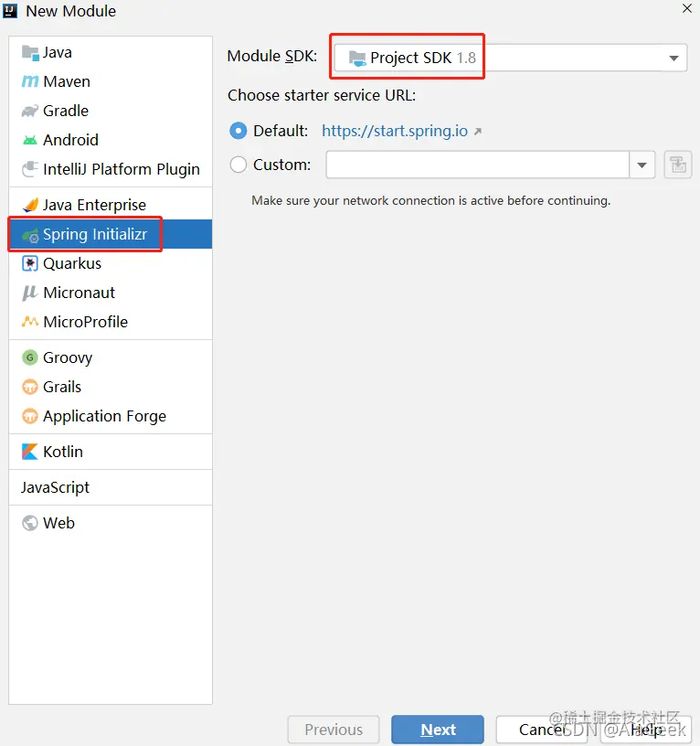Screen dimensions: 700x746
Task: Choose IntelliJ Platform Plugin module type
Action: [x=111, y=169]
